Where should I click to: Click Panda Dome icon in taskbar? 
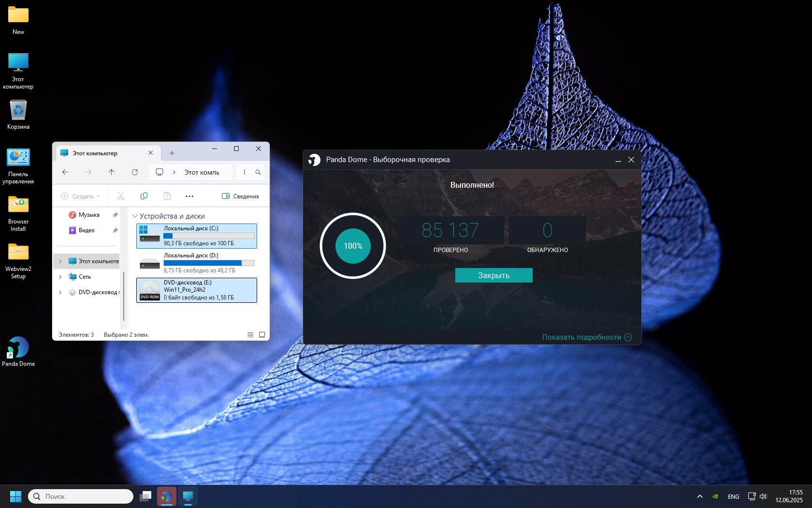point(167,496)
